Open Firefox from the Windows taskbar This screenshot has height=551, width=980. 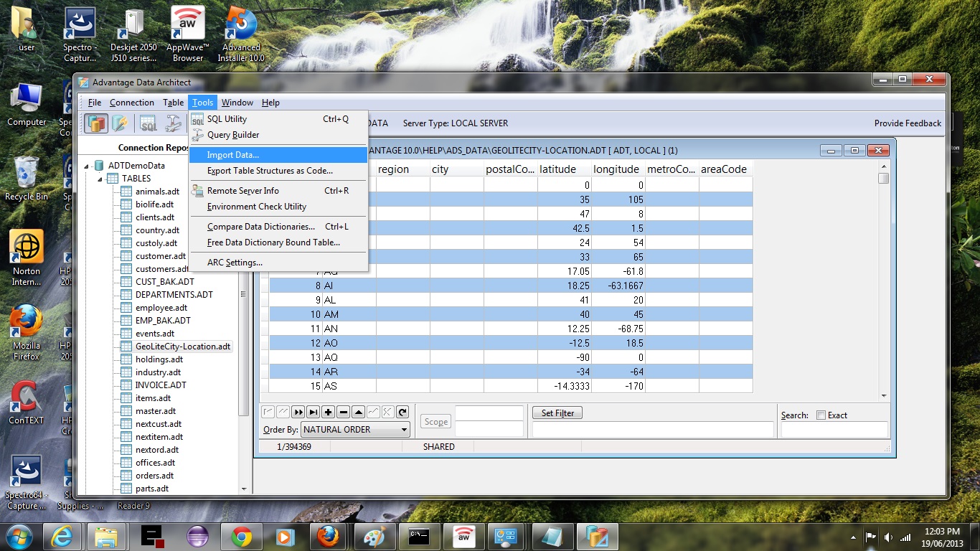tap(328, 536)
